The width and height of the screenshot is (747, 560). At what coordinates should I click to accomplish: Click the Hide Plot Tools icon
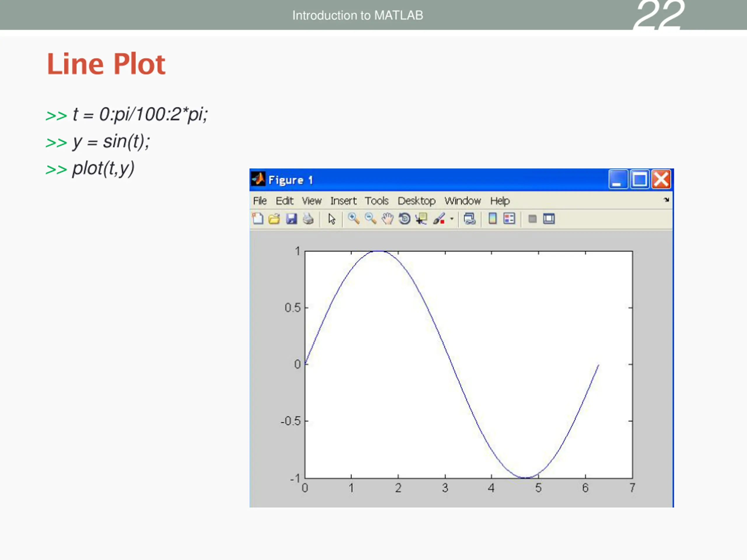[532, 219]
